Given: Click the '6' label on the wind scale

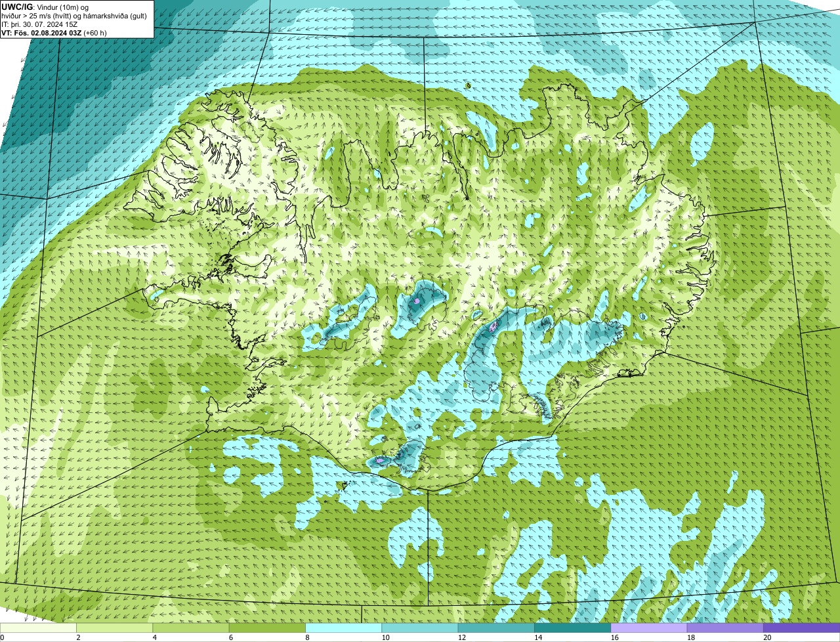Looking at the screenshot, I should tap(231, 637).
